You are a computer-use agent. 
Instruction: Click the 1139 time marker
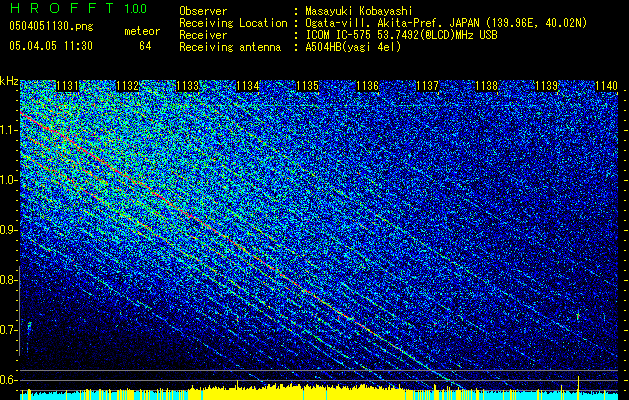[547, 86]
